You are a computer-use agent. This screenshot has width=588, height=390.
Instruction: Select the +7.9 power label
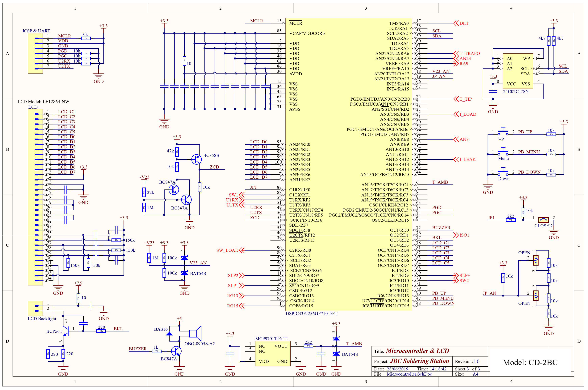78,283
